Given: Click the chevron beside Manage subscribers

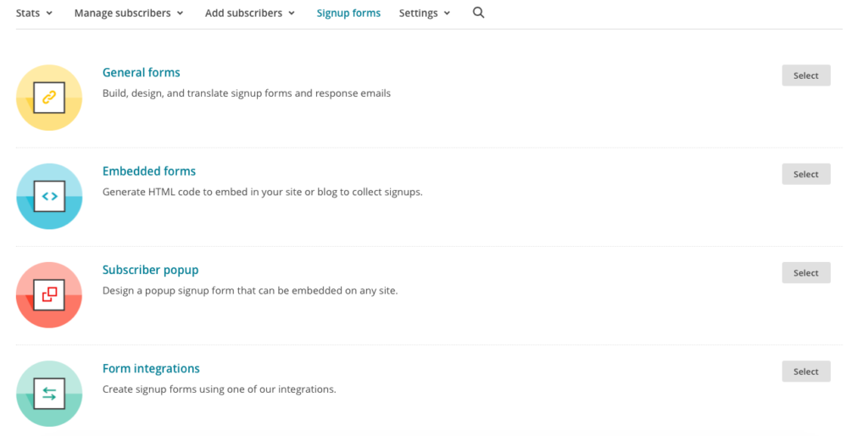Looking at the screenshot, I should click(180, 14).
